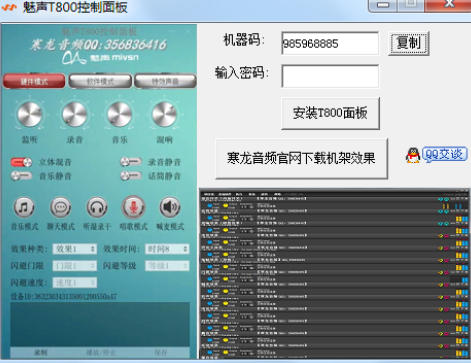Viewport: 471px width, 363px height.
Task: Click the 输入密码 label
Action: pyautogui.click(x=242, y=72)
